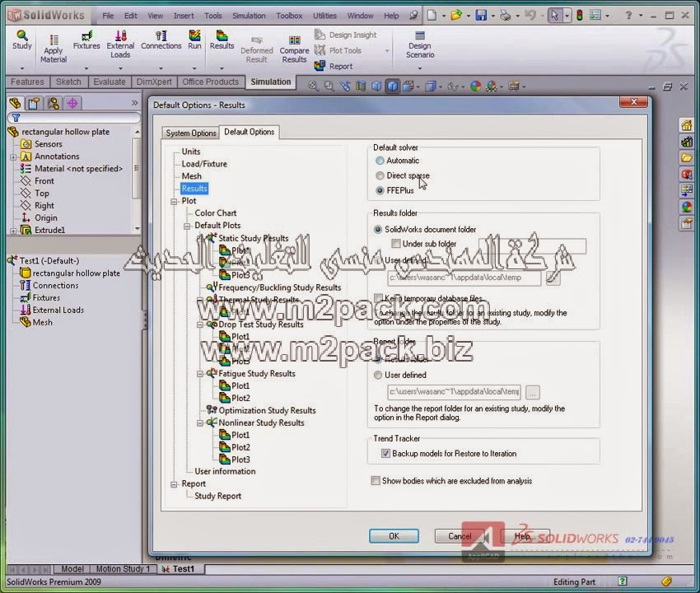Switch to the System Options tab
The width and height of the screenshot is (700, 593).
191,133
